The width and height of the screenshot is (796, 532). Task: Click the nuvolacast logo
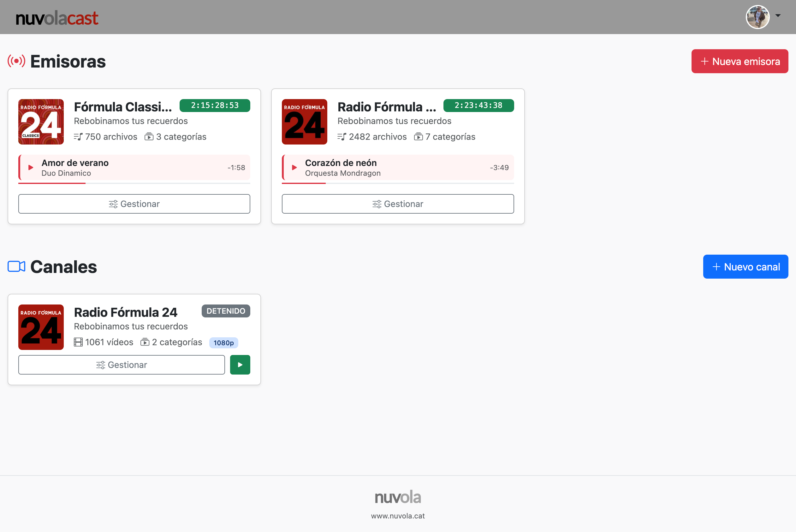coord(57,18)
